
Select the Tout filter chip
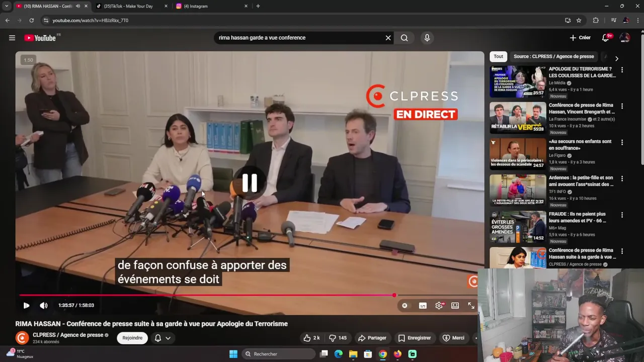(x=498, y=56)
